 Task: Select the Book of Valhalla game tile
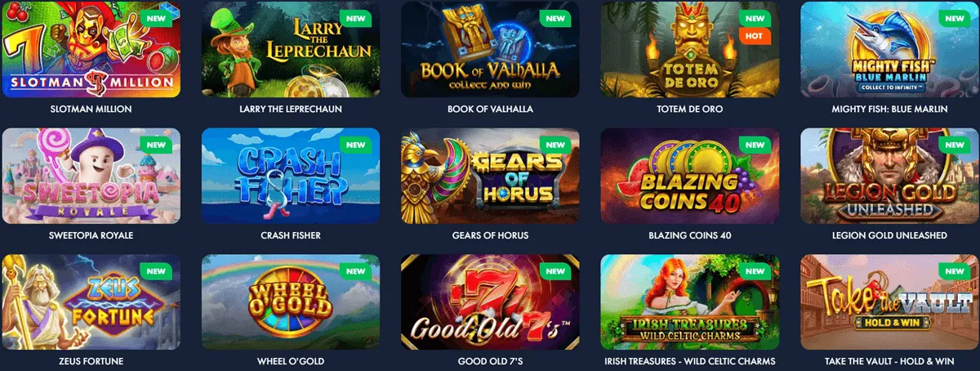point(490,49)
